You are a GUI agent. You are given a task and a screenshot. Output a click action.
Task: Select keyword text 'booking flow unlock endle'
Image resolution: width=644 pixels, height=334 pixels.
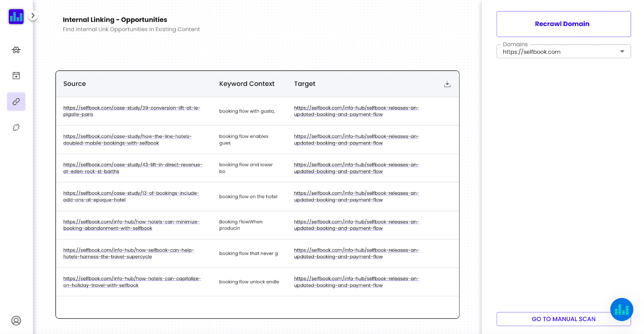pos(249,282)
